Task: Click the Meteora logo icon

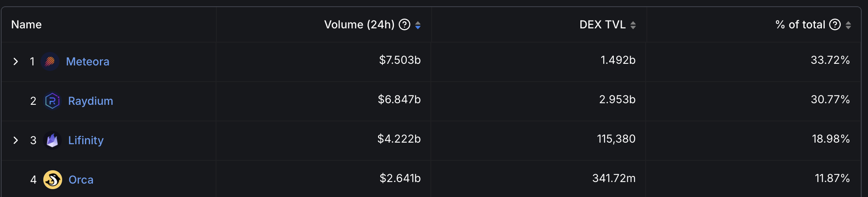Action: coord(50,61)
